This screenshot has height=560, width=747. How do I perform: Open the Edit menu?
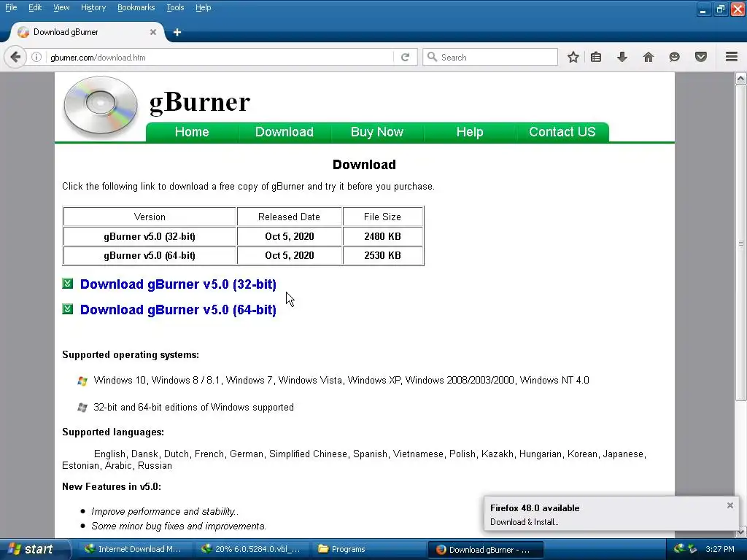[x=35, y=7]
